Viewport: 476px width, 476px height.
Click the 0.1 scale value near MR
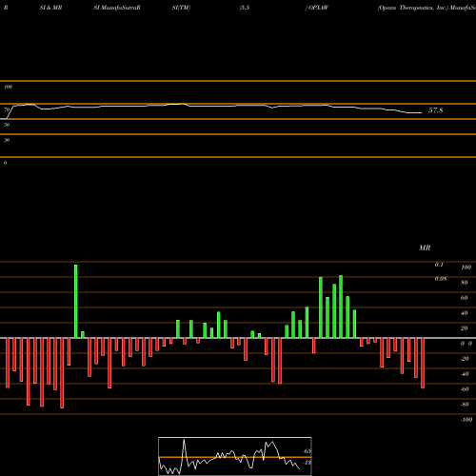coord(439,265)
